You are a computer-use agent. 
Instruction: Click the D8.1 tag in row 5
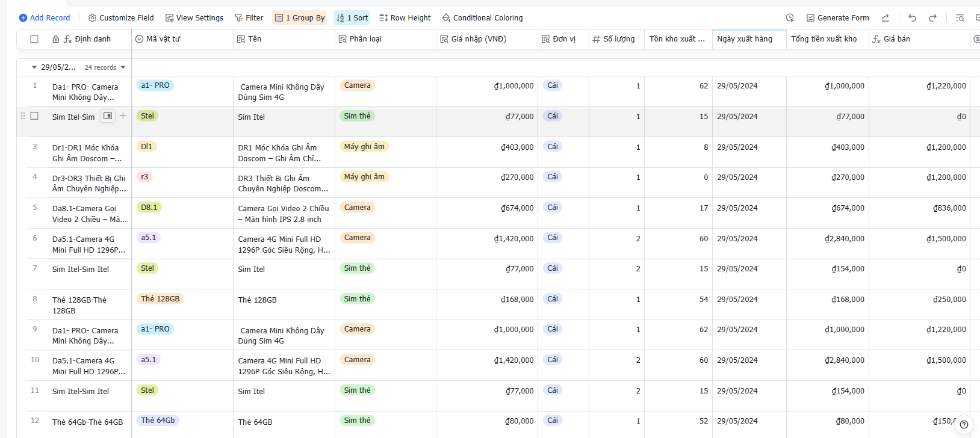[x=149, y=207]
